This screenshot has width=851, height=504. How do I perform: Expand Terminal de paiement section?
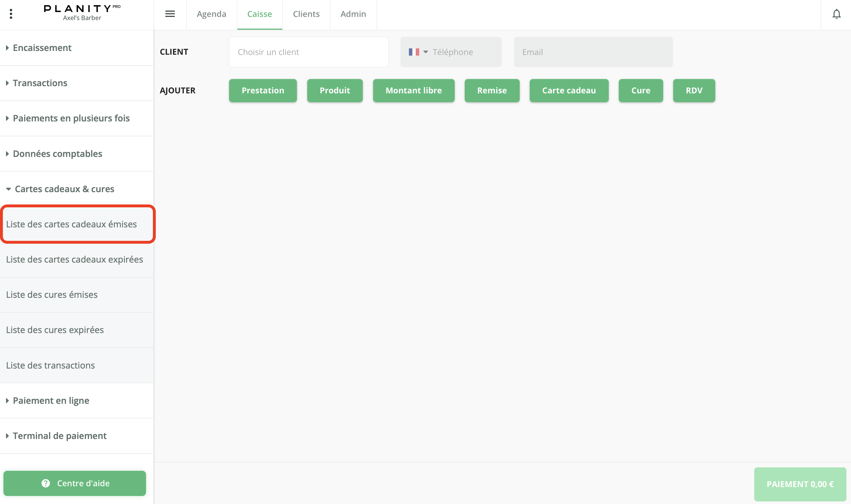(60, 436)
